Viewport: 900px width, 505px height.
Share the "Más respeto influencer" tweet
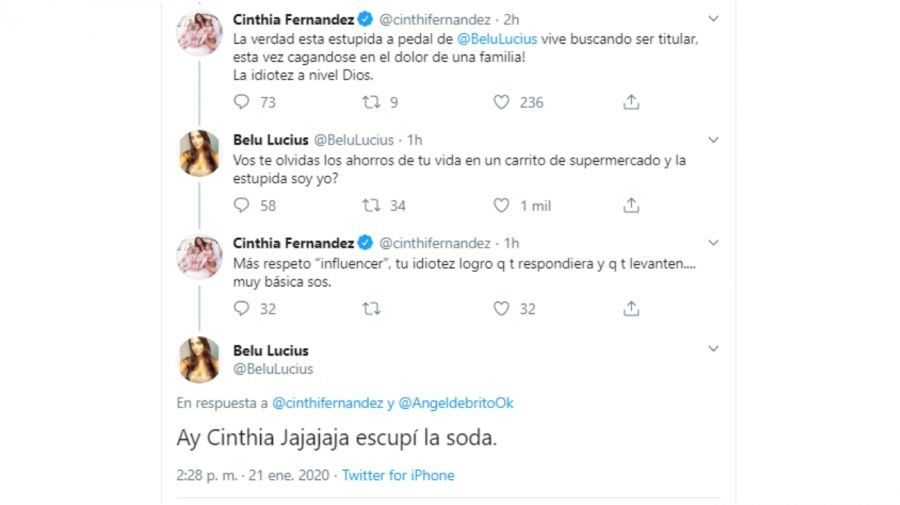631,309
